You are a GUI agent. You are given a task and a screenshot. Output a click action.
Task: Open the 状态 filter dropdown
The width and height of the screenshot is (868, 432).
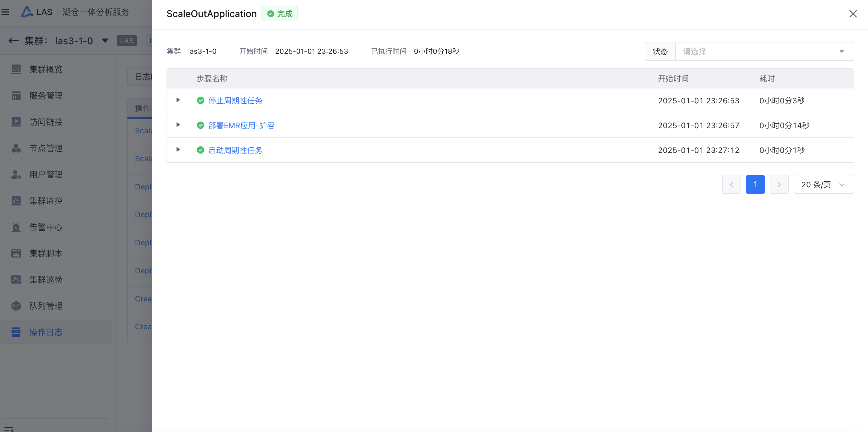coord(764,51)
